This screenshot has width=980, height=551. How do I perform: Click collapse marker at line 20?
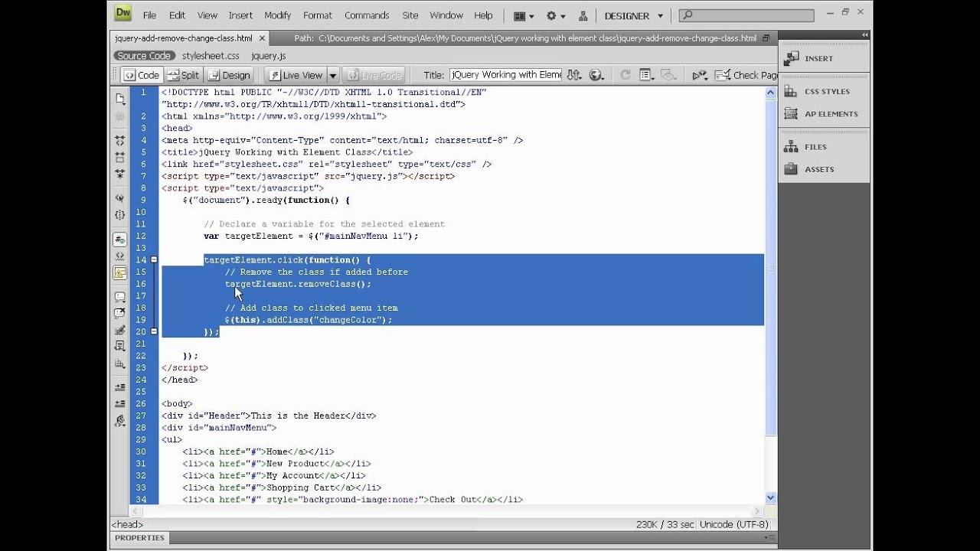[154, 331]
